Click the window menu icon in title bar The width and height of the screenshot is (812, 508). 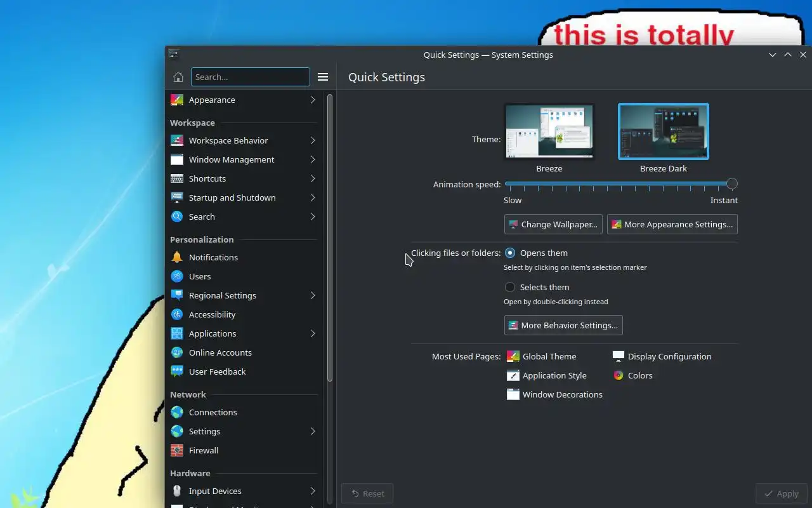(x=174, y=55)
